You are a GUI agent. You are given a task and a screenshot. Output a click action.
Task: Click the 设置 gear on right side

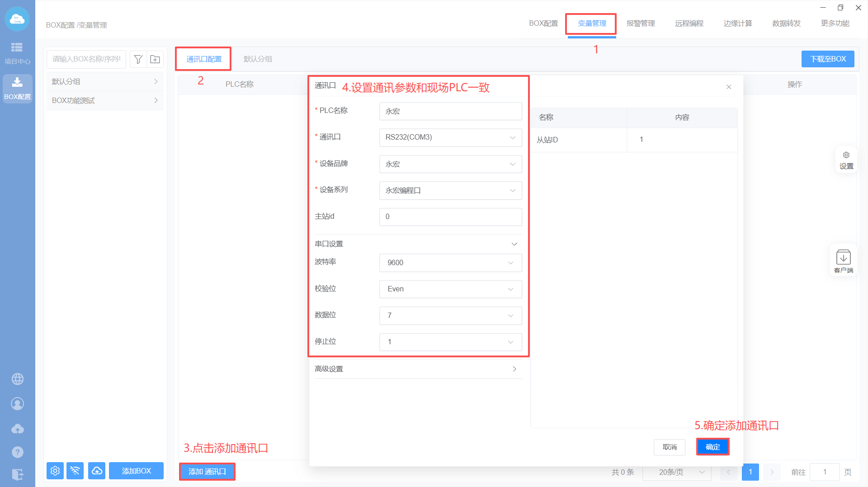click(846, 160)
